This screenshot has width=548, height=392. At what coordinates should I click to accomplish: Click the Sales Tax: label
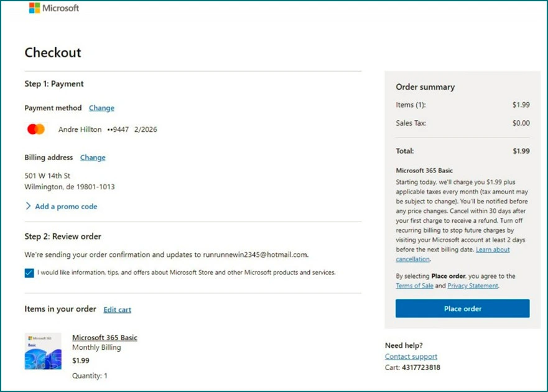pyautogui.click(x=411, y=123)
